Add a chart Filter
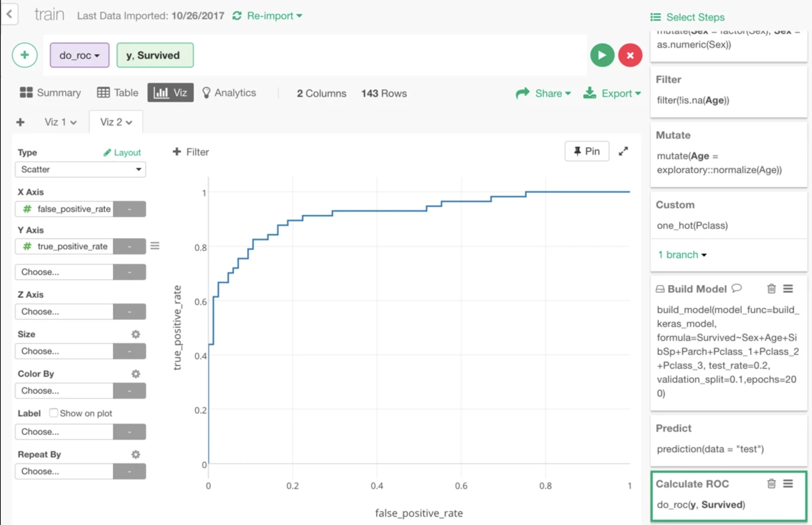This screenshot has height=525, width=812. point(191,152)
